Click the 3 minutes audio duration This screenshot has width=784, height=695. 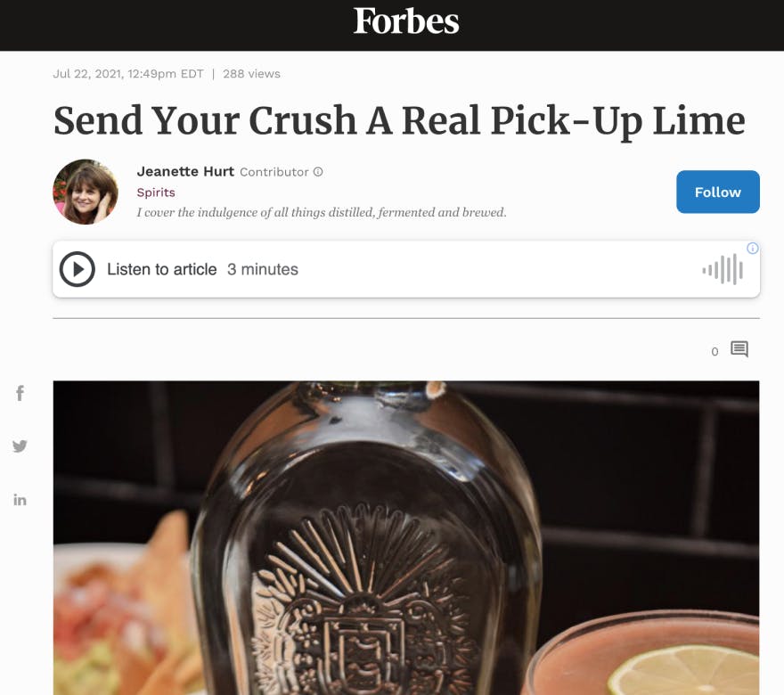point(263,269)
